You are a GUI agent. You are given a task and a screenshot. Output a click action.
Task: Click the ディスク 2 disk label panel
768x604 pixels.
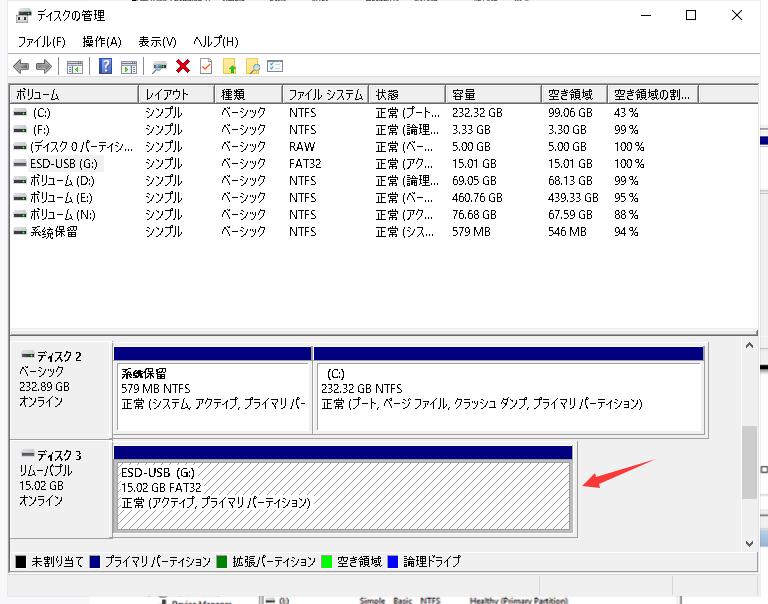click(x=61, y=389)
